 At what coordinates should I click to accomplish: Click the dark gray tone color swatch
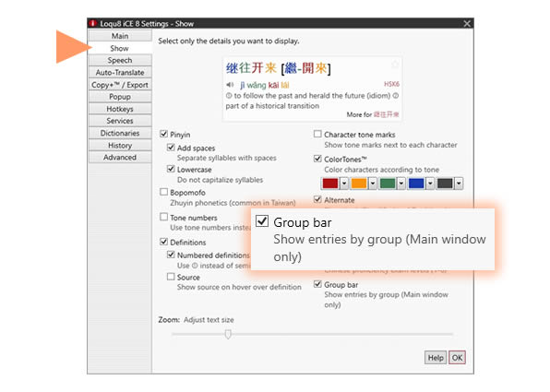point(445,183)
